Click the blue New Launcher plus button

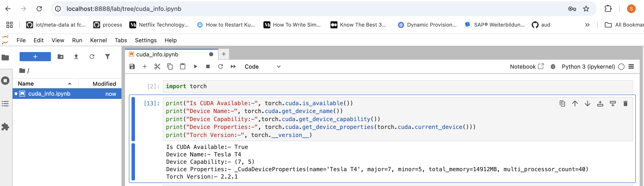click(35, 57)
